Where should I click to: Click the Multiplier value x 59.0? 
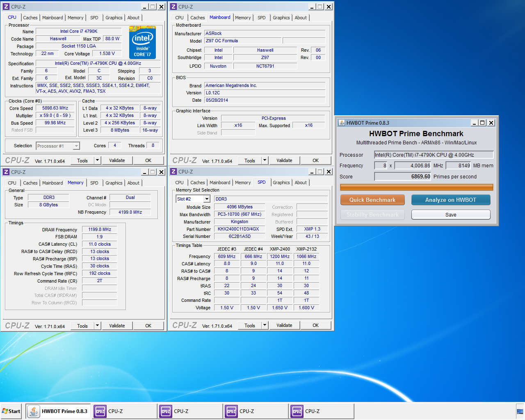(x=55, y=116)
